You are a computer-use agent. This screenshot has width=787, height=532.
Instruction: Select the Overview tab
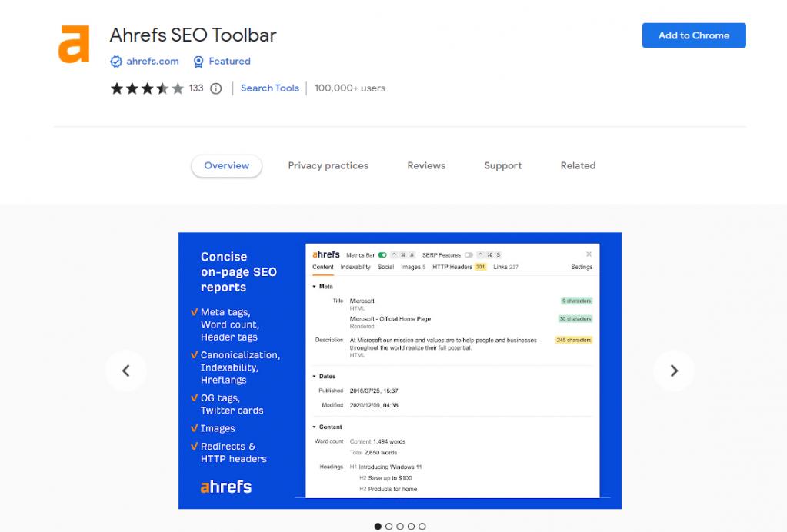226,165
